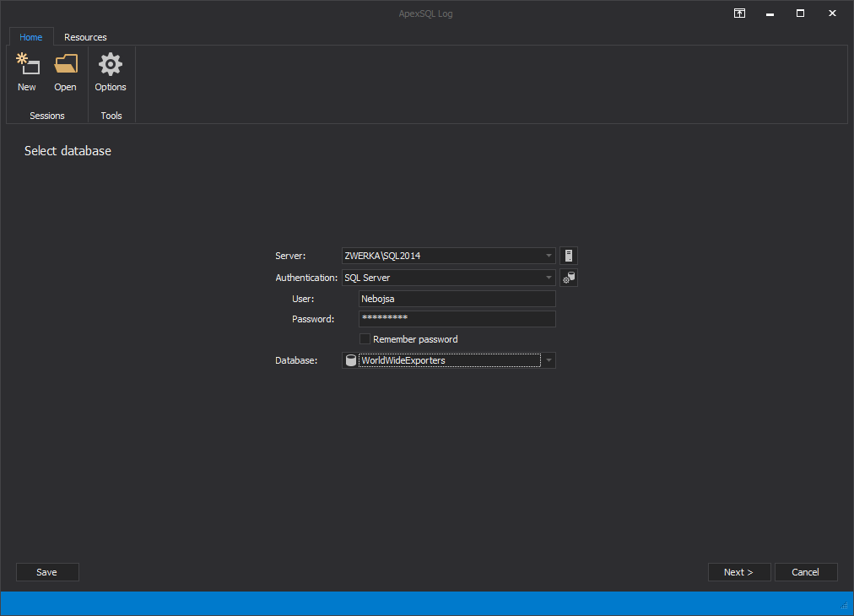The width and height of the screenshot is (854, 616).
Task: Click the connection options icon beside Authentication
Action: [x=569, y=278]
